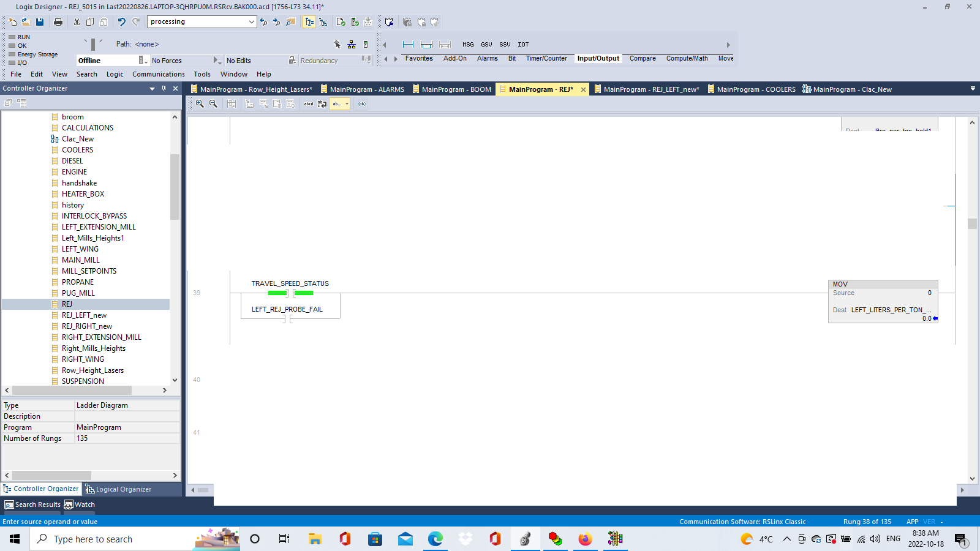
Task: Click the Verify Controller icon
Action: click(355, 22)
